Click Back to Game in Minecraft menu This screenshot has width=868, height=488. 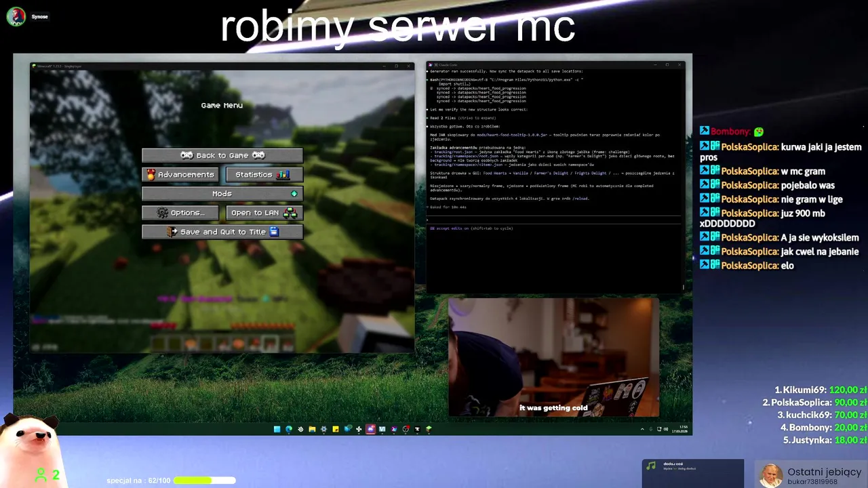click(222, 155)
